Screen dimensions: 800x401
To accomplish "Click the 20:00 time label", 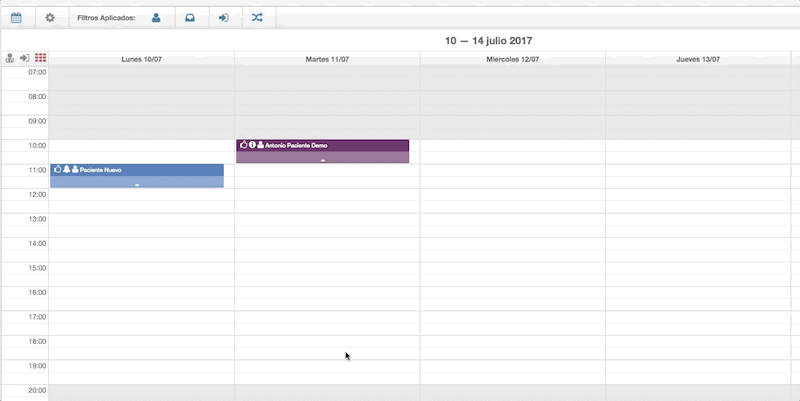I will pos(37,390).
